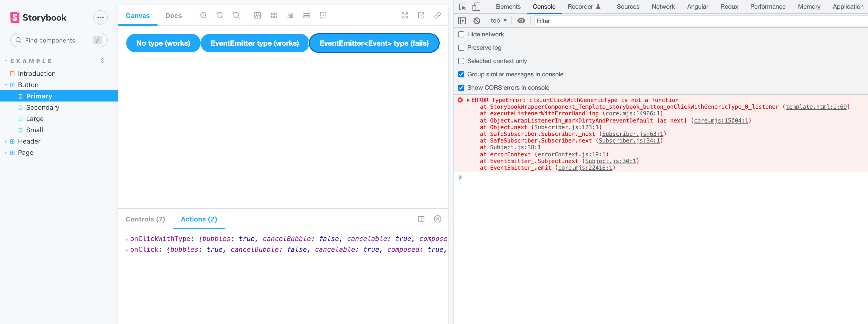868x324 pixels.
Task: Toggle the measure ruler icon
Action: coord(307,15)
